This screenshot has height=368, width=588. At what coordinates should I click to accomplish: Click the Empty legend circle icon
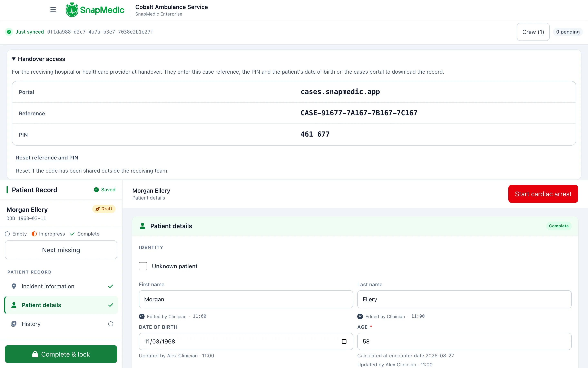tap(8, 234)
